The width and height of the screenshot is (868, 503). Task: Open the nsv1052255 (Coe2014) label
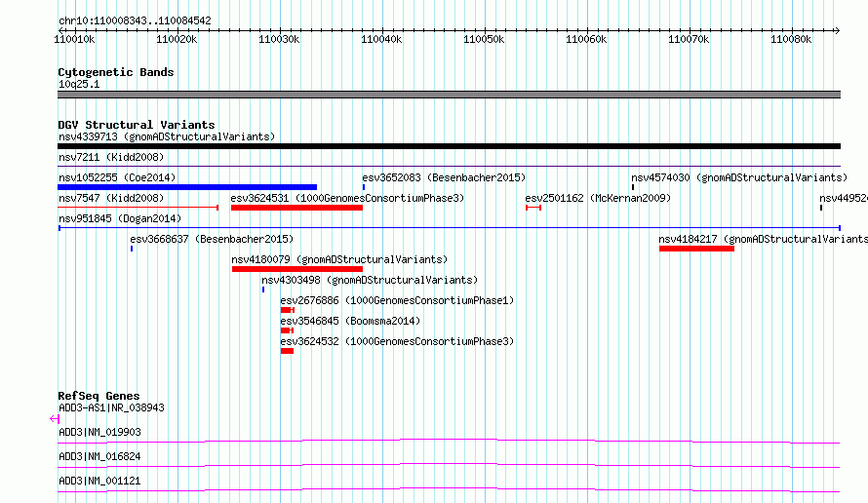(117, 177)
